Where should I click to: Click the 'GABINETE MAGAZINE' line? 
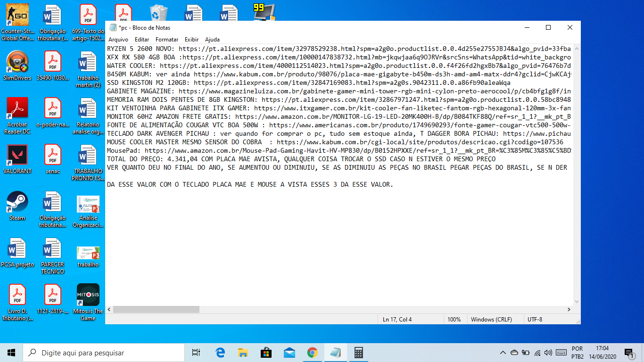339,91
